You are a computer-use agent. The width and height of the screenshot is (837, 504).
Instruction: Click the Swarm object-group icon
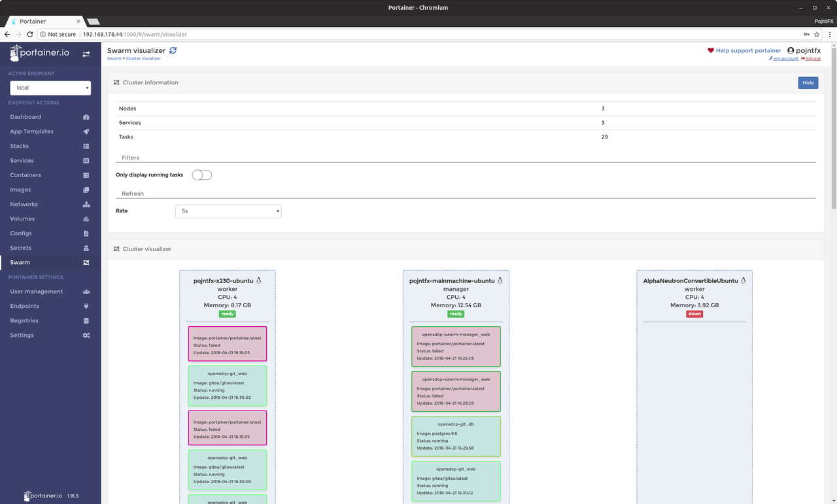[86, 263]
